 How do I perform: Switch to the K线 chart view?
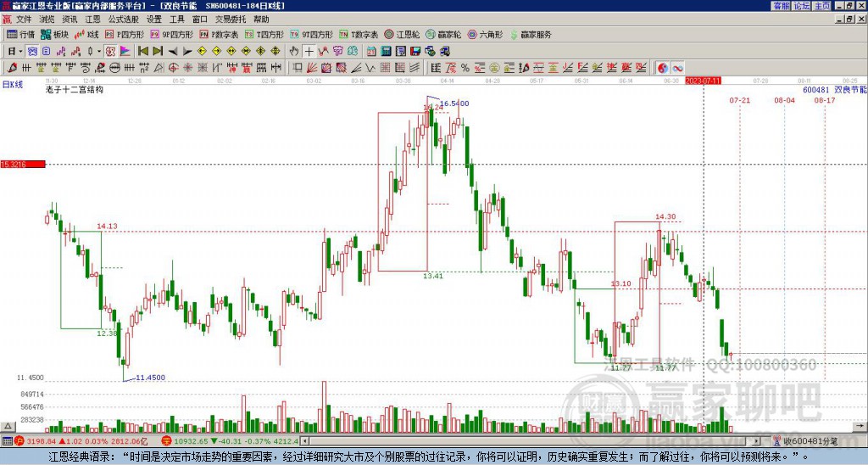point(86,34)
